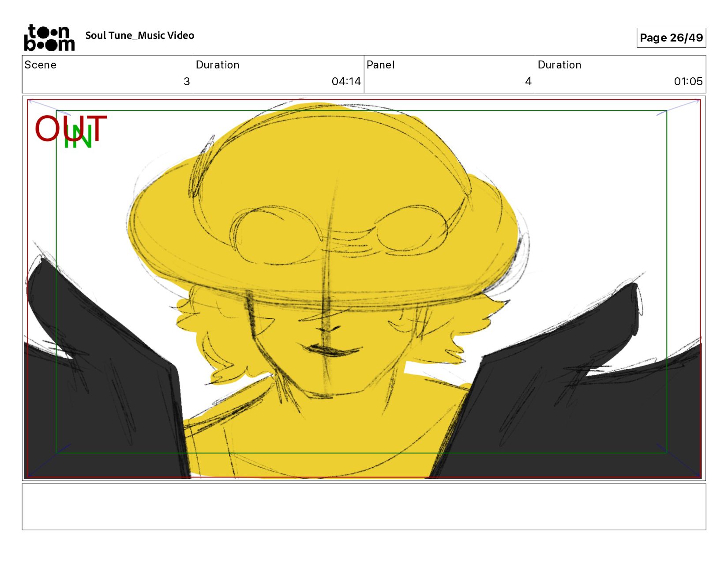Click the Toon Boom logo
Viewport: 728px width, 563px height.
point(49,38)
